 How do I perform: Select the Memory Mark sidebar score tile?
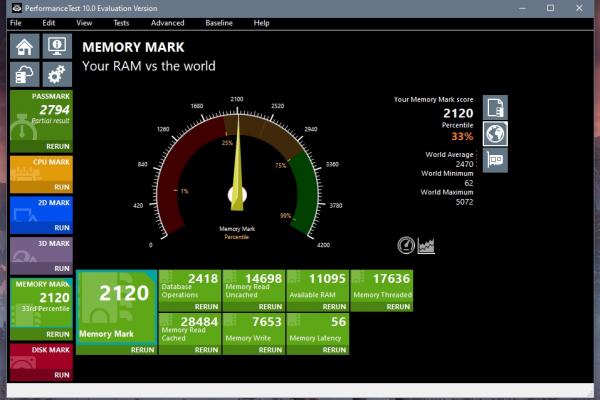point(41,304)
